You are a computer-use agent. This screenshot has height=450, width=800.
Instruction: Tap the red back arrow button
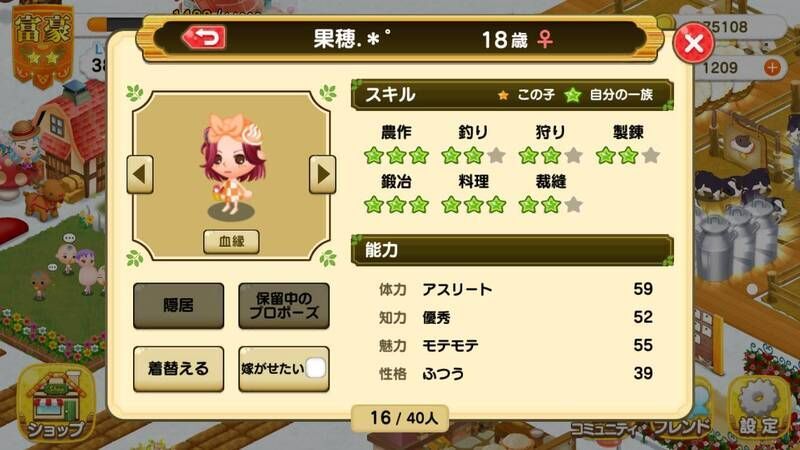pyautogui.click(x=204, y=38)
